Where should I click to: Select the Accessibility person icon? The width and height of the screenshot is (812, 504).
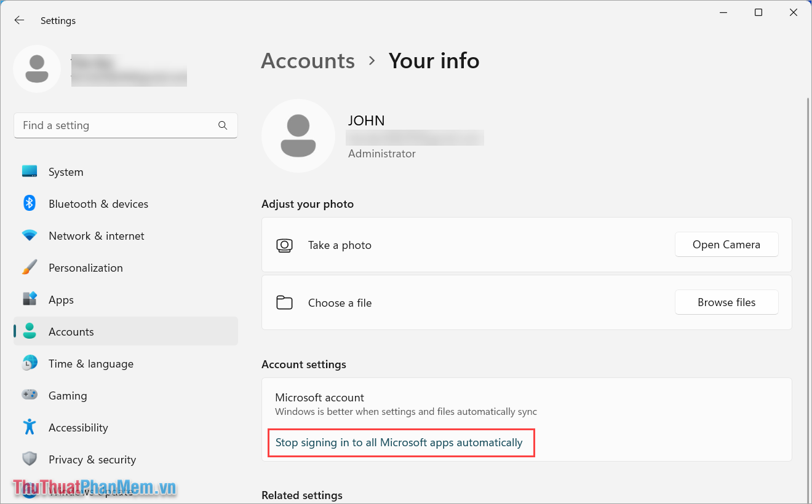coord(29,427)
